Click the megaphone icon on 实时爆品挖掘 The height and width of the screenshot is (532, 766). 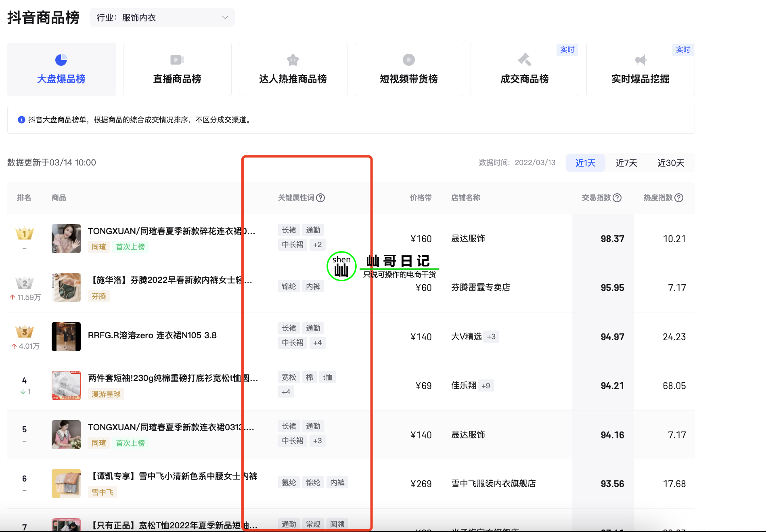click(640, 60)
